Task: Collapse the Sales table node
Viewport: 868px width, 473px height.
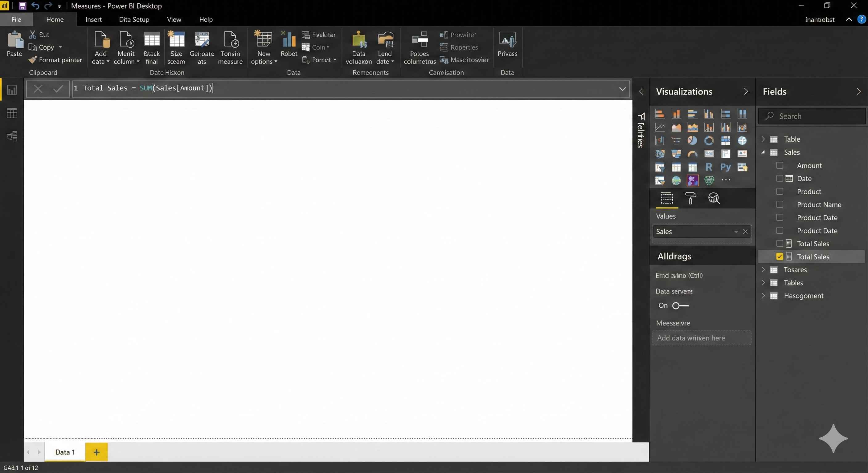Action: [763, 152]
